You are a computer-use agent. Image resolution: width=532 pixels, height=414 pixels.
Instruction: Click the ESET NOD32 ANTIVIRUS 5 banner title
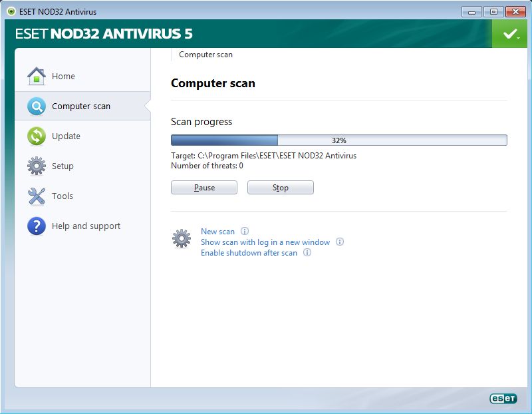tap(104, 34)
